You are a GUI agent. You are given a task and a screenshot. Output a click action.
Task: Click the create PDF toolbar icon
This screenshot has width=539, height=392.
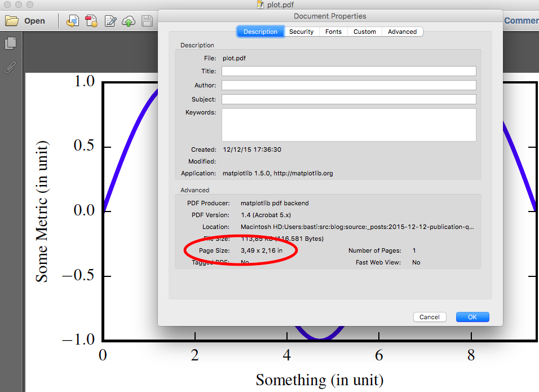pyautogui.click(x=91, y=21)
